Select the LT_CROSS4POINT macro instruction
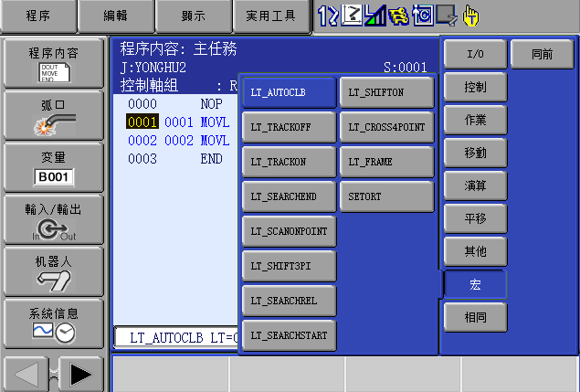The image size is (580, 392). [387, 127]
